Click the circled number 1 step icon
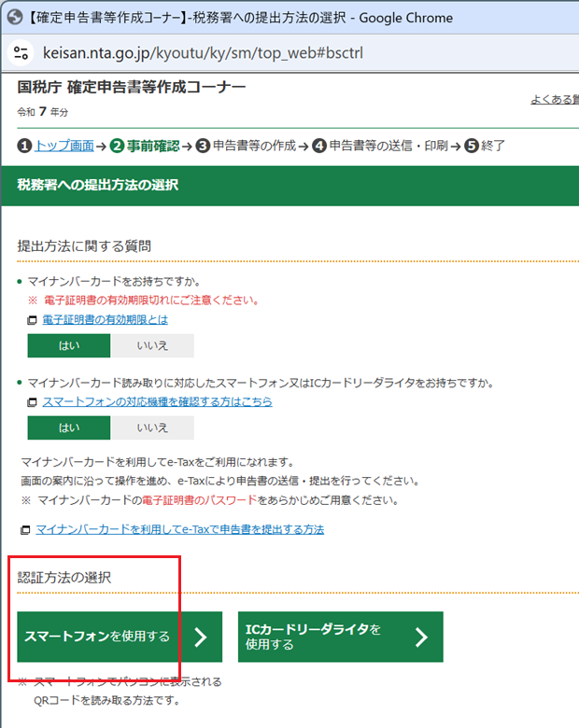Viewport: 579px width, 728px height. click(24, 146)
